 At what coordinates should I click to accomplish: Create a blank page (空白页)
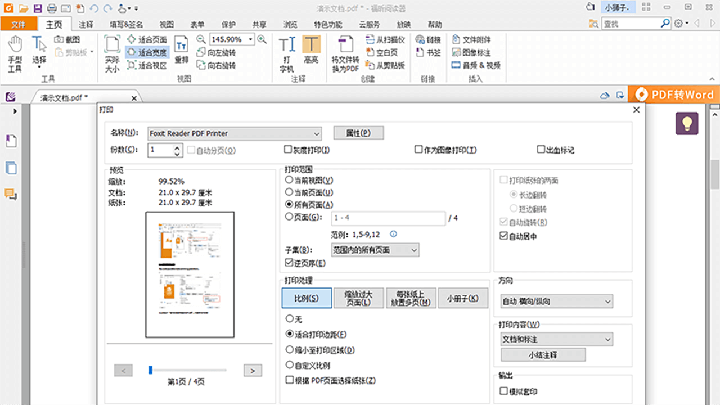[x=382, y=52]
